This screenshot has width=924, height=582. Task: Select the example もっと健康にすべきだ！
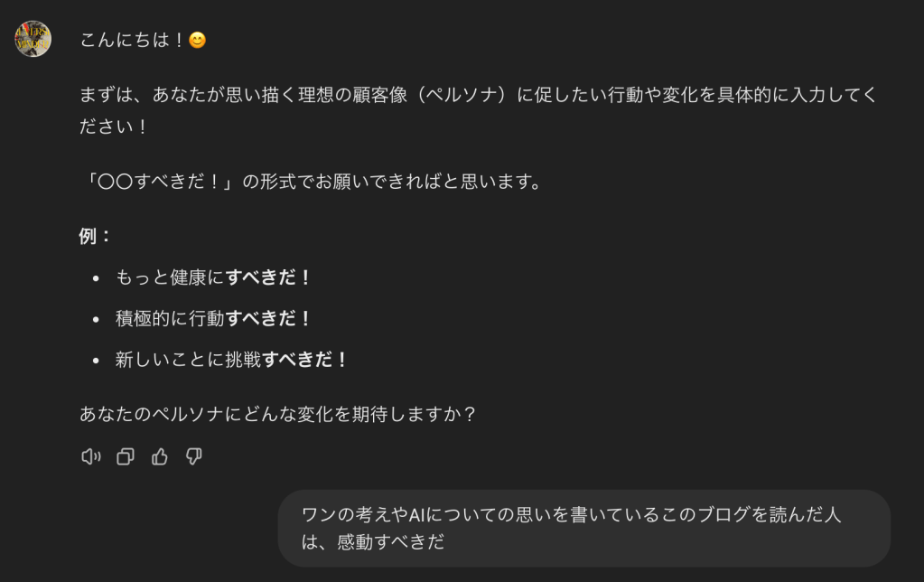pyautogui.click(x=214, y=277)
